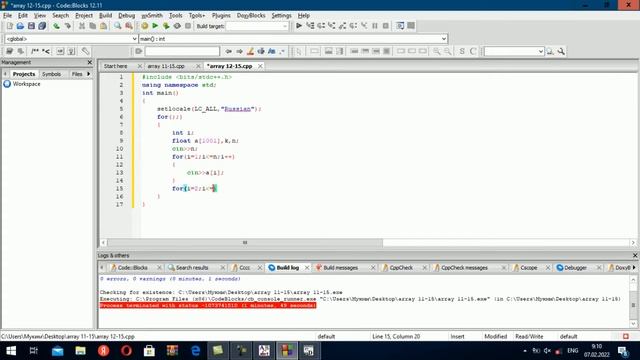The height and width of the screenshot is (360, 640).
Task: Open the DoxyBlocks menu
Action: click(x=251, y=16)
